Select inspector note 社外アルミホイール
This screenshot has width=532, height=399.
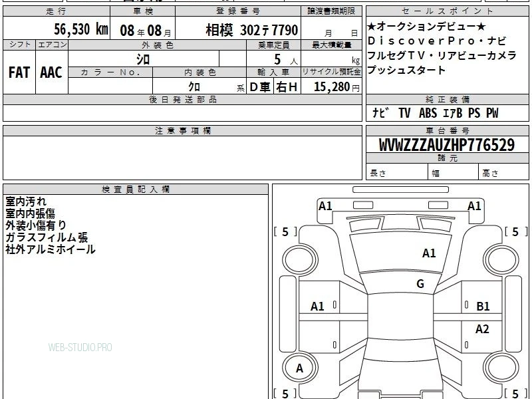coord(51,249)
